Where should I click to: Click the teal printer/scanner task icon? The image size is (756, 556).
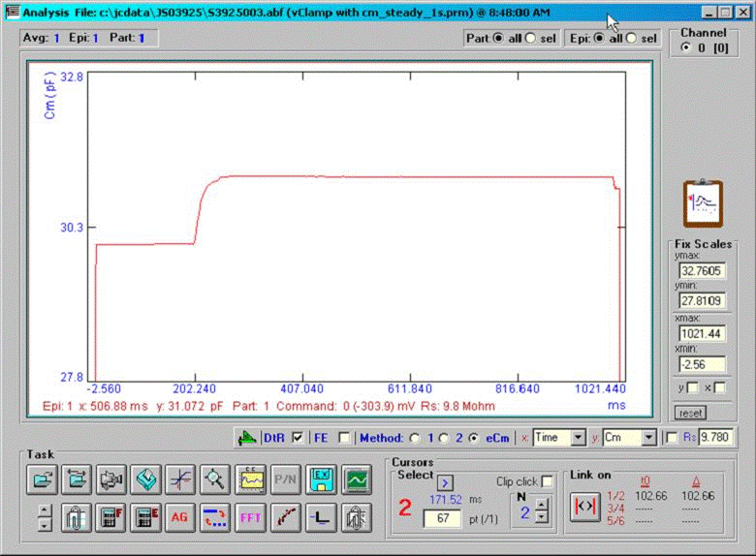pyautogui.click(x=146, y=479)
